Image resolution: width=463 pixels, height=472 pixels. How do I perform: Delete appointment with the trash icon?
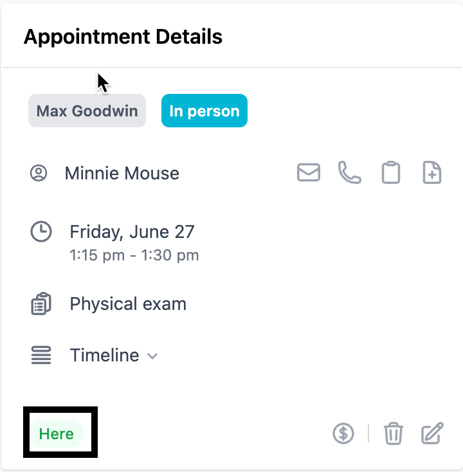[x=393, y=433]
